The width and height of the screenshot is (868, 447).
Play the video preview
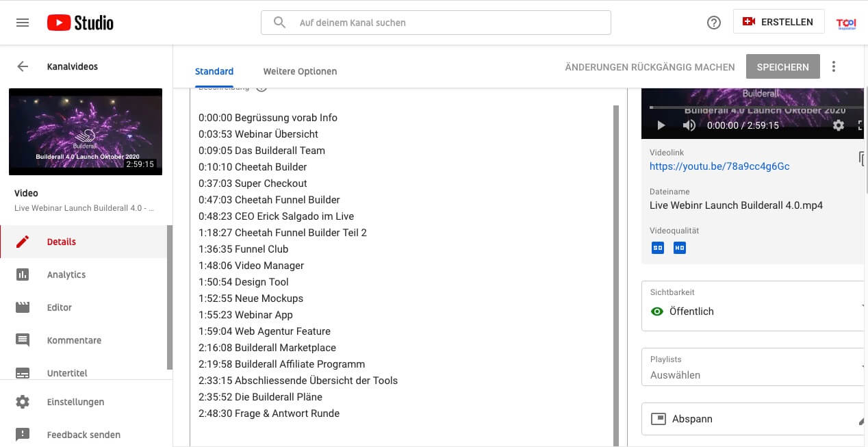[661, 125]
